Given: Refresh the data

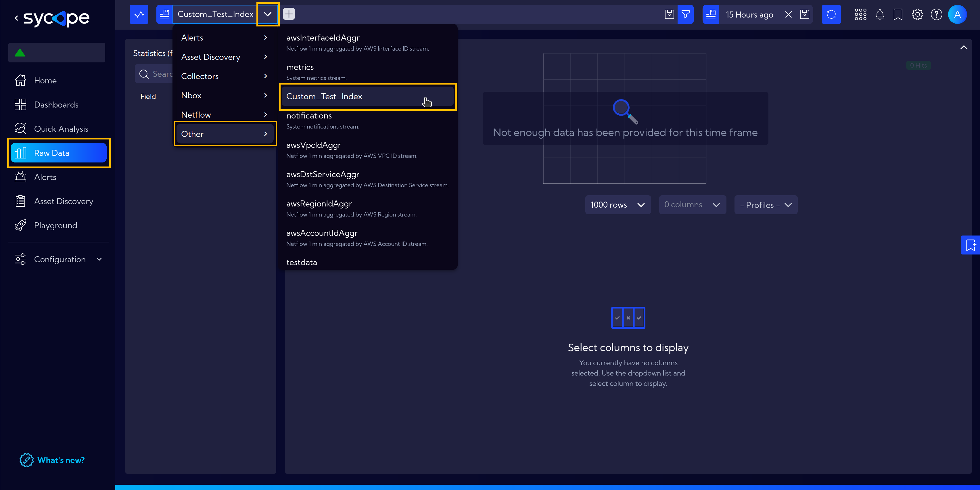Looking at the screenshot, I should coord(831,14).
